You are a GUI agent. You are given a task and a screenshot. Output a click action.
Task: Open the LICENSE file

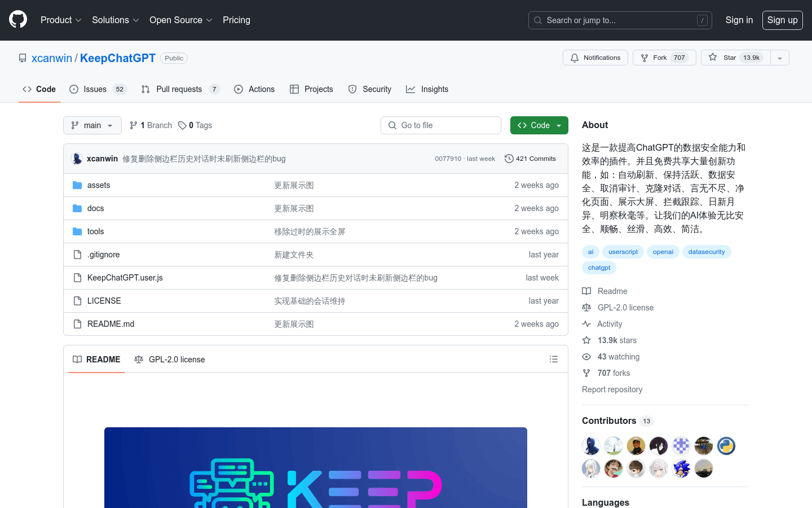tap(104, 301)
